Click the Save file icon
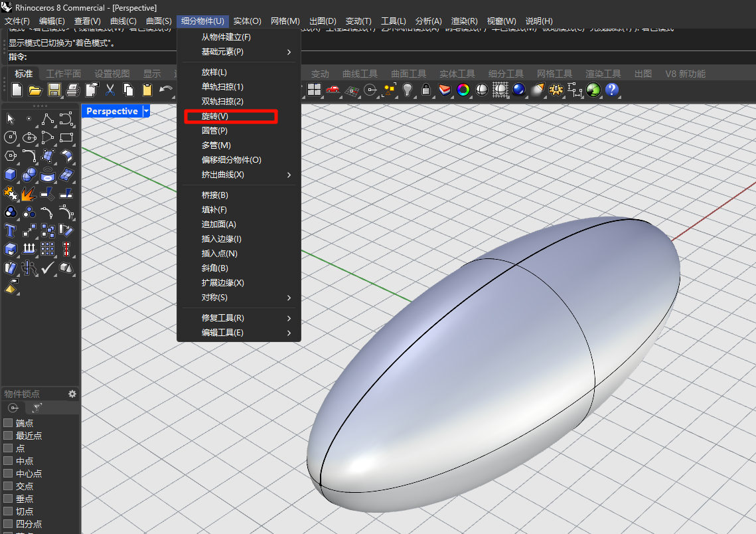The width and height of the screenshot is (756, 534). pyautogui.click(x=54, y=90)
